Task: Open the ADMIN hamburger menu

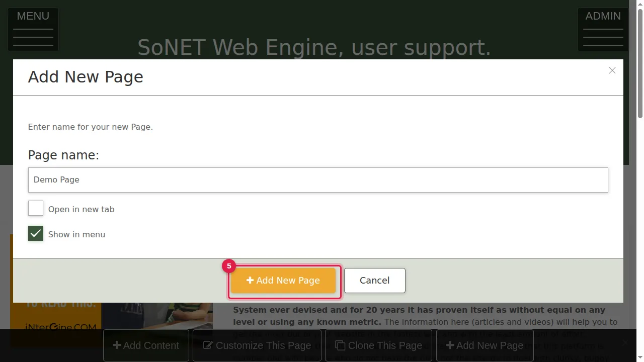Action: coord(603,29)
